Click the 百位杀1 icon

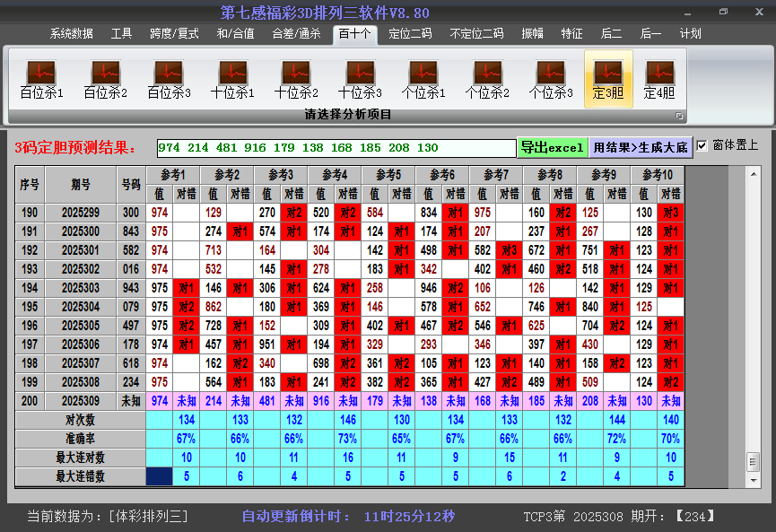pyautogui.click(x=41, y=79)
